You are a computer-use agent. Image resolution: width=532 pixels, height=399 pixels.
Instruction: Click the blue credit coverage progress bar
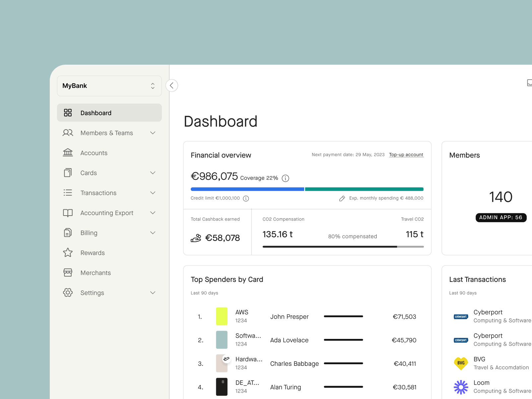coord(247,189)
